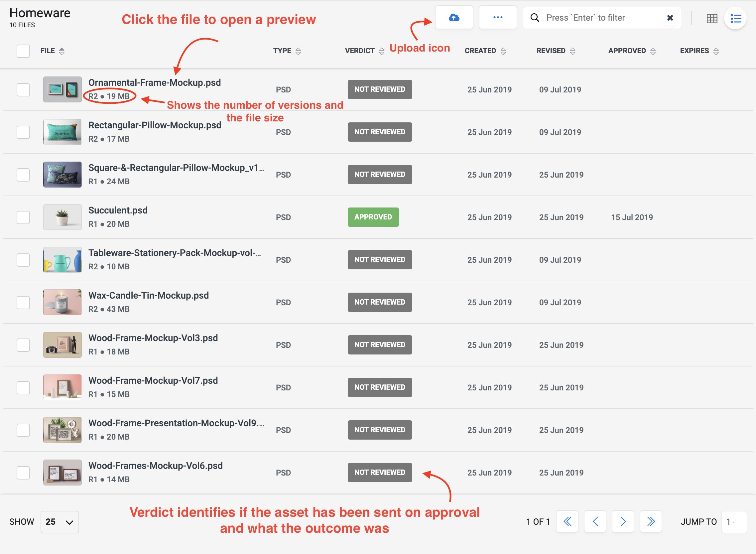Go to the previous page
Screen dimensions: 756x554
(595, 521)
